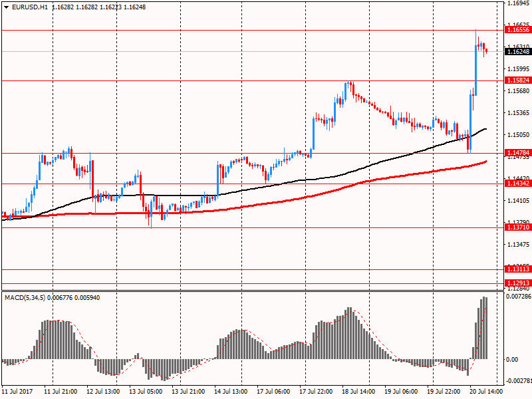Click the 1.13475 price scale value

click(519, 245)
